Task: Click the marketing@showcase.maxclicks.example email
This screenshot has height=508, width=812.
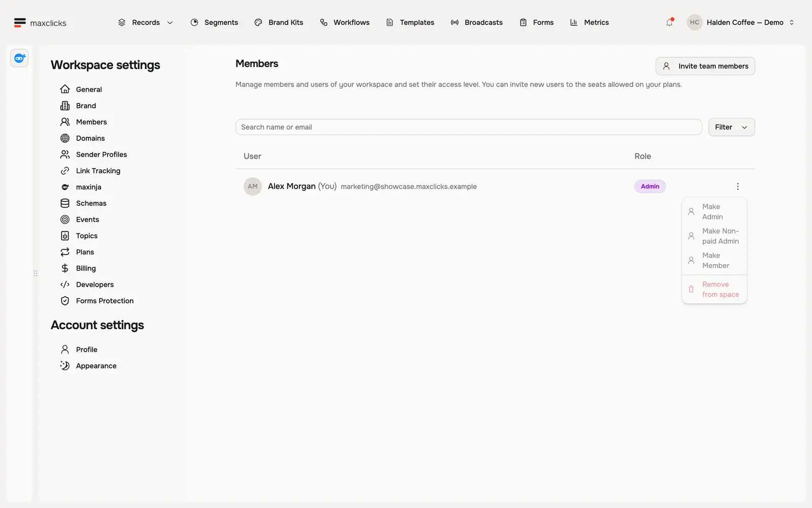Action: (x=409, y=186)
